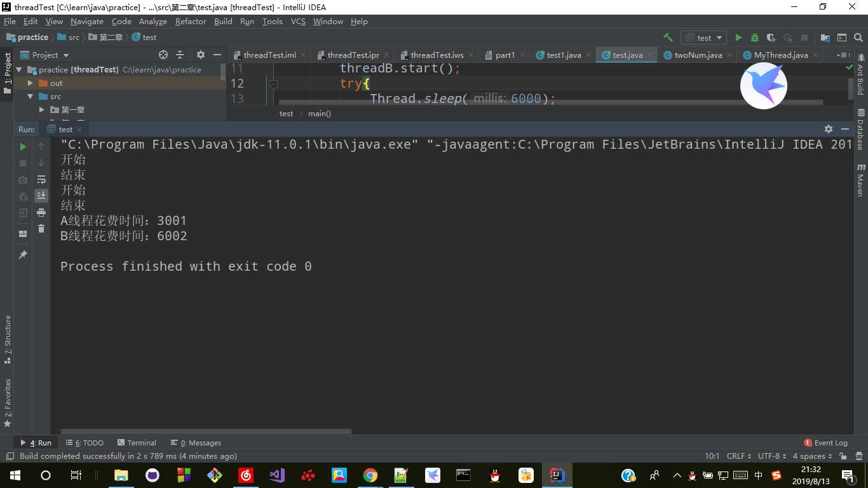Click the dump threads camera icon
868x488 pixels.
pos(23,180)
